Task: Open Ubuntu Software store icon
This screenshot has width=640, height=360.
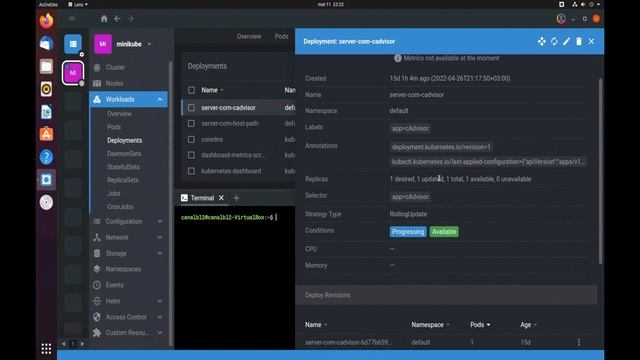Action: point(46,134)
